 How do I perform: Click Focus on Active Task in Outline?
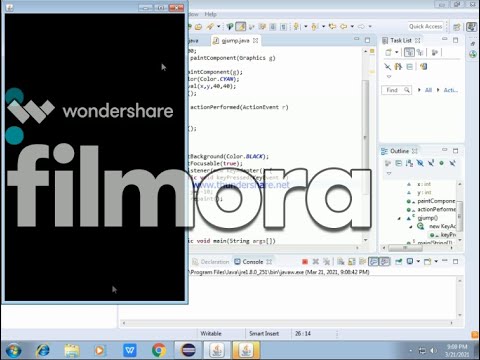click(x=388, y=163)
